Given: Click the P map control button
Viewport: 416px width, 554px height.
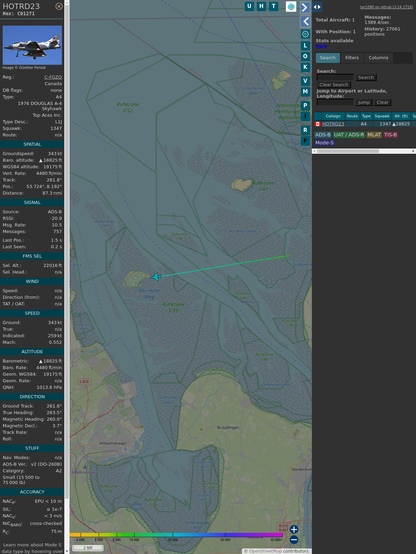Looking at the screenshot, I should 305,105.
